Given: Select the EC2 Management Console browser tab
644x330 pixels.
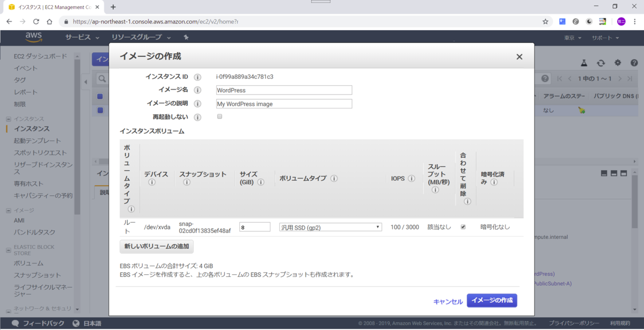Looking at the screenshot, I should point(54,8).
